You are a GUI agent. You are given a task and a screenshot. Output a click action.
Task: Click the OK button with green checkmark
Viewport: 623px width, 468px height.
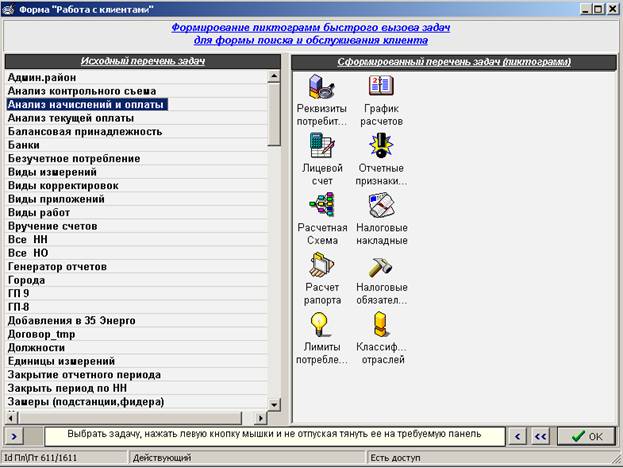586,437
